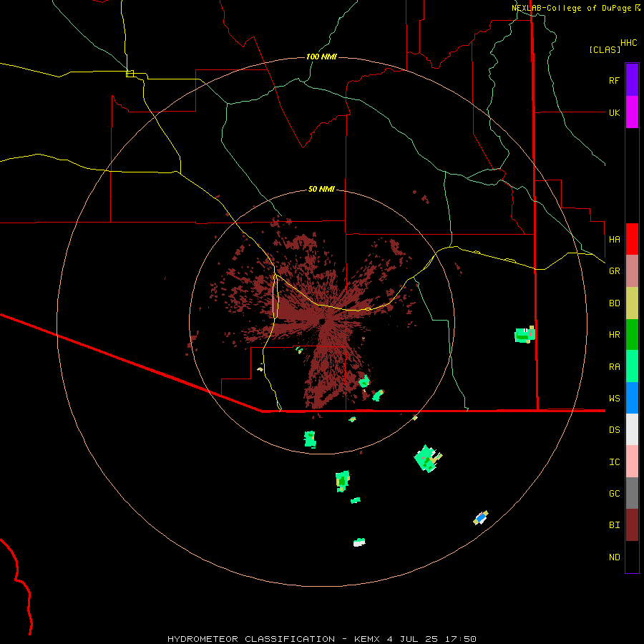The image size is (644, 644).
Task: Select the BD yellow legend swatch
Action: click(632, 303)
